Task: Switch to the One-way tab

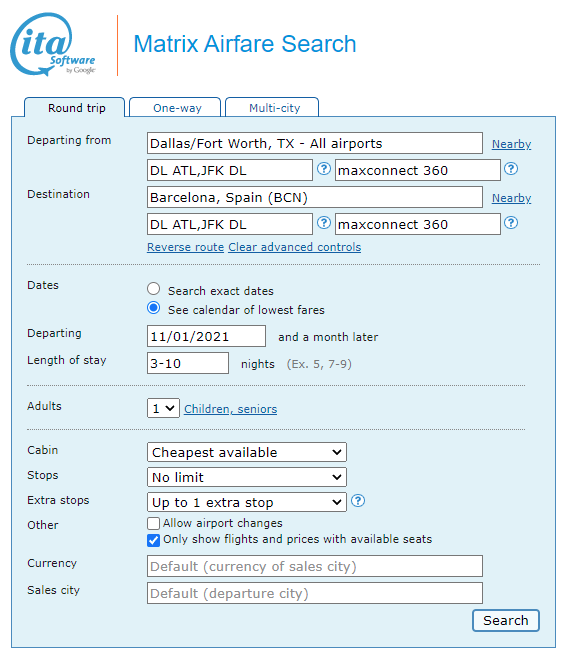Action: pyautogui.click(x=175, y=107)
